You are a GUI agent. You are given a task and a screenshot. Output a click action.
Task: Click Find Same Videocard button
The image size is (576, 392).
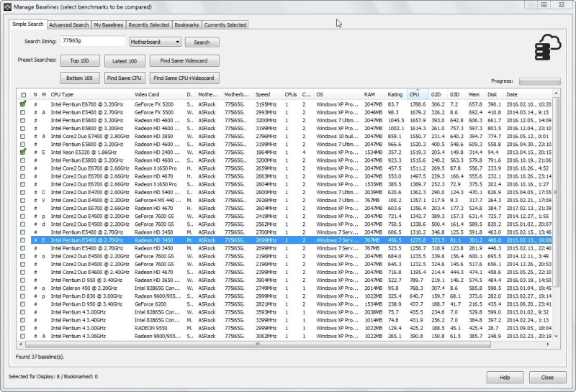click(184, 60)
